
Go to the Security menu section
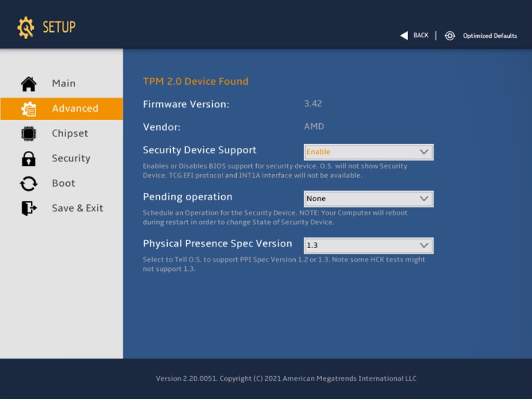click(71, 159)
